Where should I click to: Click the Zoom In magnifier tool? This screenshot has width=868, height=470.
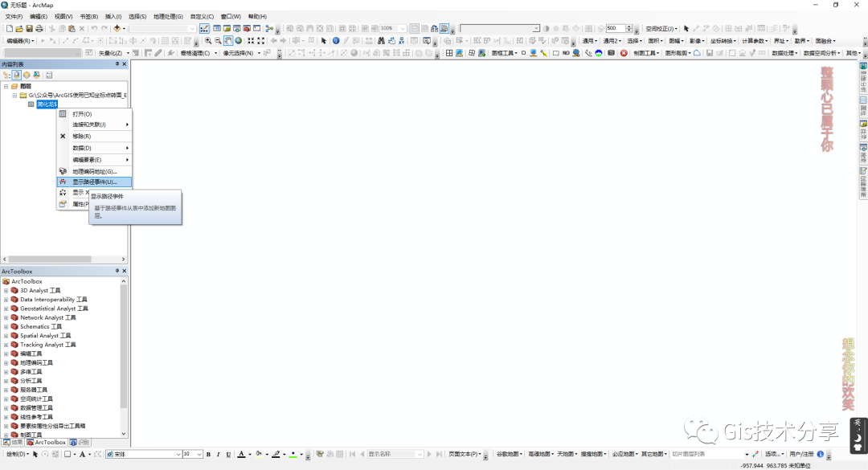click(208, 40)
